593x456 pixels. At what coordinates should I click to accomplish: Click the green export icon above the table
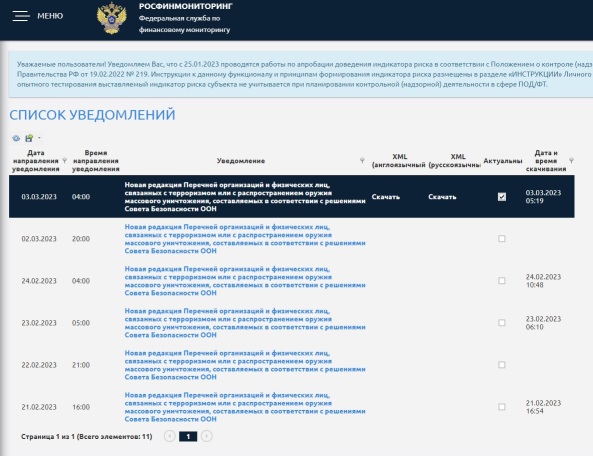pos(29,138)
